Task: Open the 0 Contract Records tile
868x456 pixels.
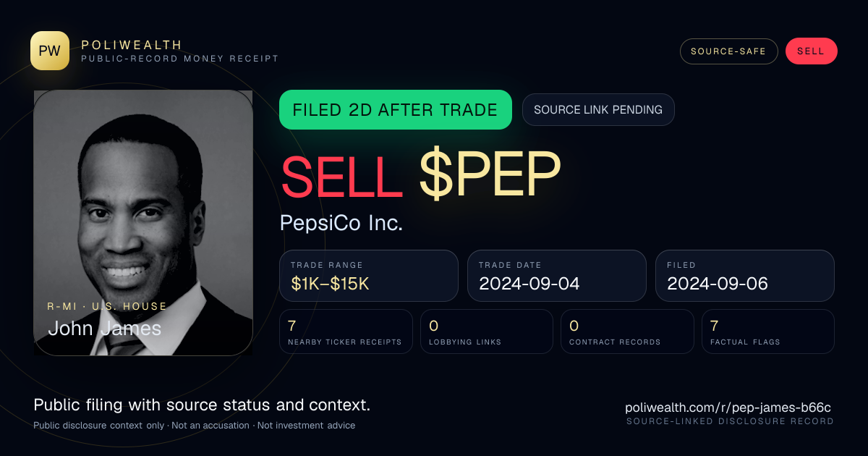Action: (x=627, y=332)
